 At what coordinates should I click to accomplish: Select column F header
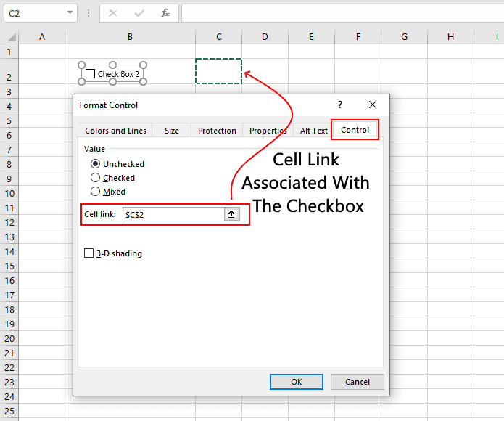(x=358, y=37)
